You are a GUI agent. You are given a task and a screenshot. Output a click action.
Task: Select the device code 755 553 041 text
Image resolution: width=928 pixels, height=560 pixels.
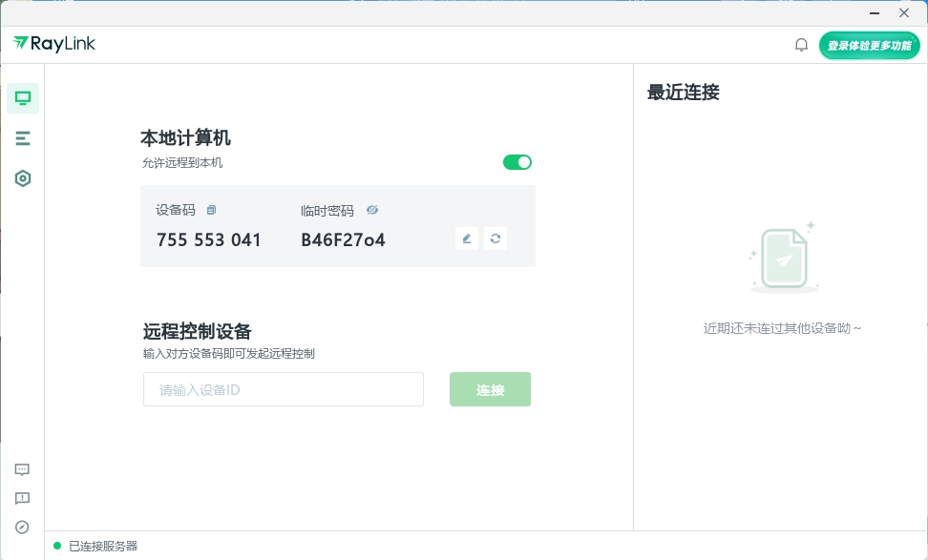pyautogui.click(x=208, y=239)
